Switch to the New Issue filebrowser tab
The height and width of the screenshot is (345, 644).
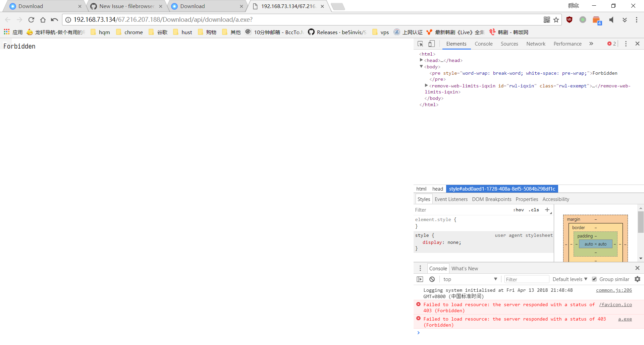(x=126, y=6)
